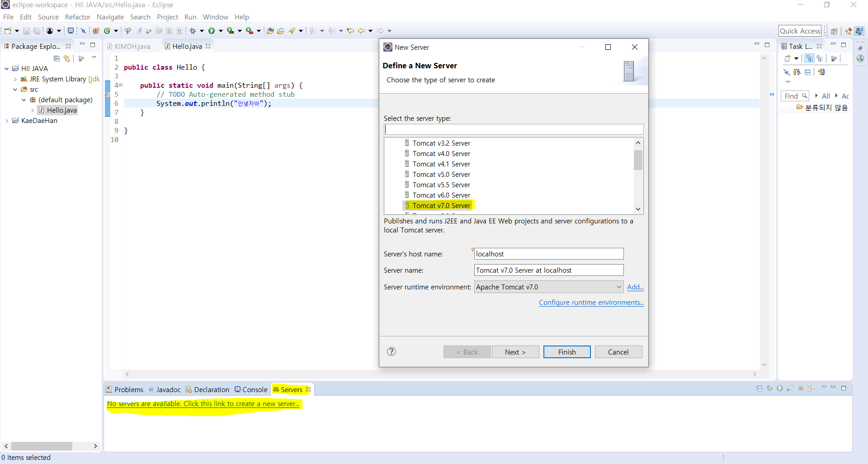Click the Save toolbar icon
The height and width of the screenshot is (464, 868).
click(x=26, y=31)
